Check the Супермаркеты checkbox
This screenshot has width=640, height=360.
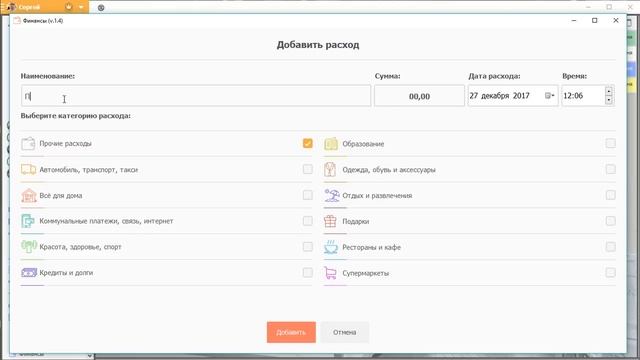click(x=611, y=272)
